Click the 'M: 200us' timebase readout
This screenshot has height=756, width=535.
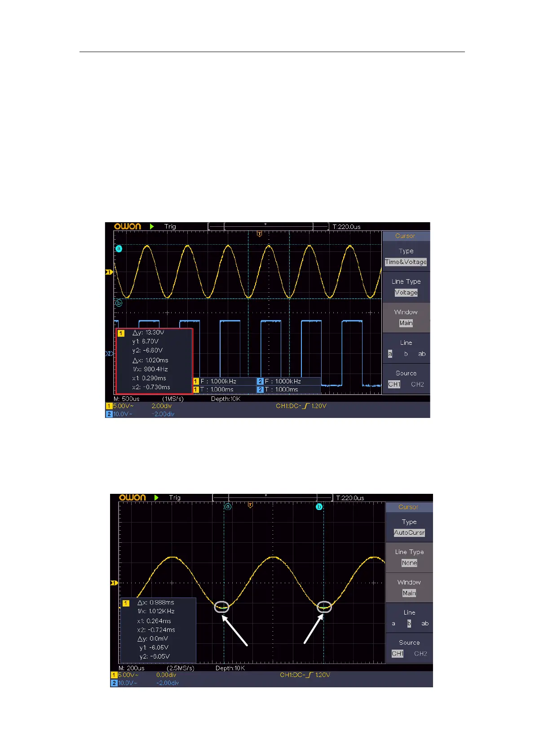(x=132, y=668)
